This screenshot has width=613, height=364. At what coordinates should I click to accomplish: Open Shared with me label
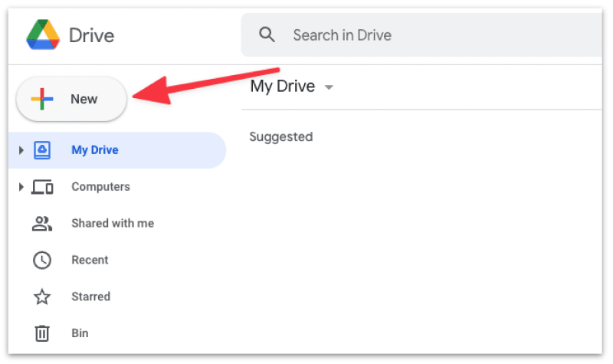(x=113, y=223)
